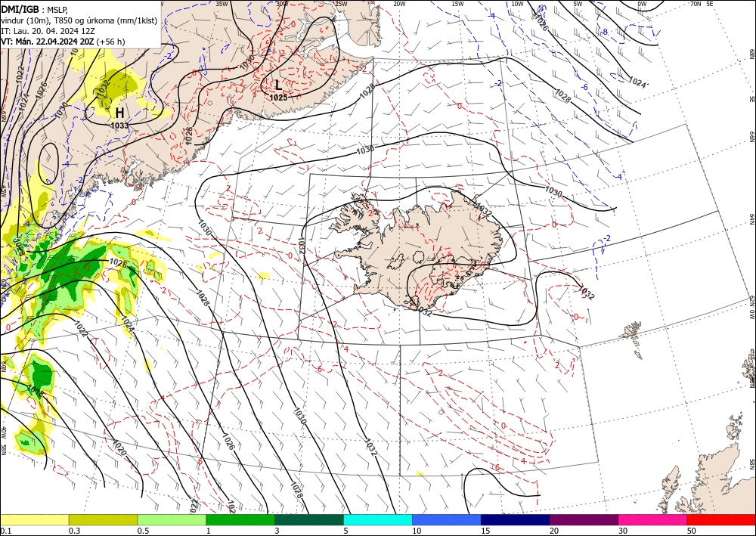This screenshot has height=536, width=756.
Task: Click the '10W' longitude label
Action: pos(517,3)
